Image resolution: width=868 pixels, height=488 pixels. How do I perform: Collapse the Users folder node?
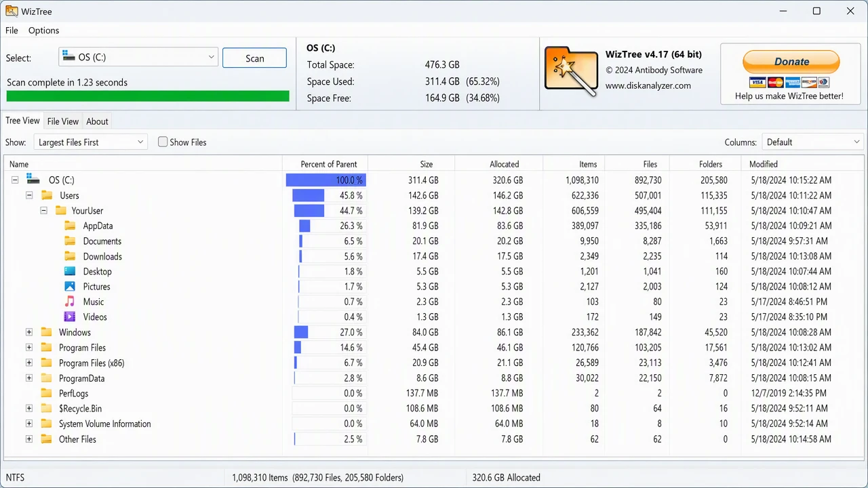29,195
